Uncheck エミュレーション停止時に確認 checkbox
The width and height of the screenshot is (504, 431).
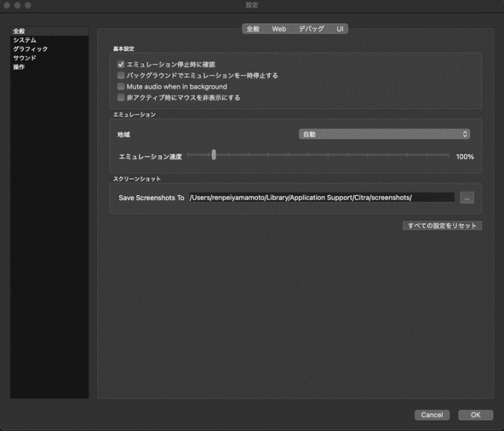pyautogui.click(x=121, y=65)
